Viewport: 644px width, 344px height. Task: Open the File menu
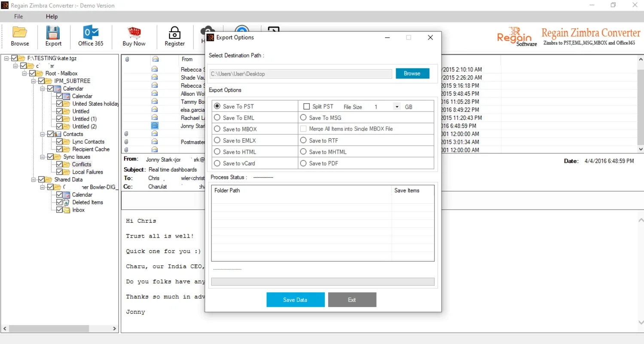18,16
